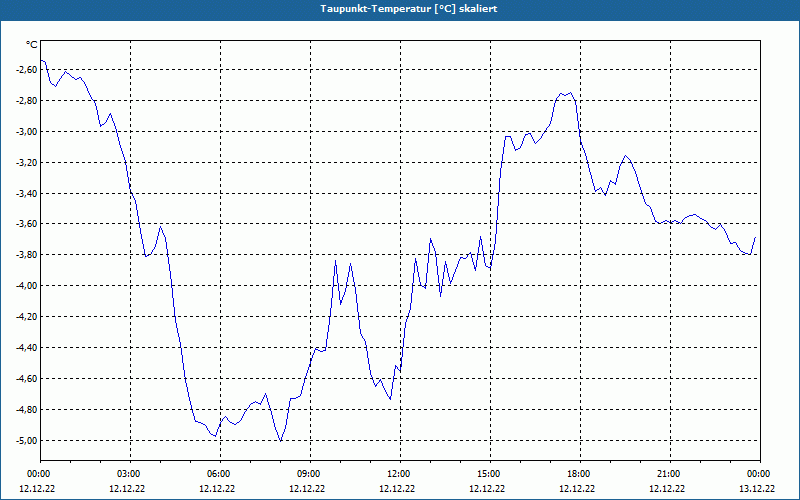Click the chart title 'Taupunkt-Temperatur [°C] skaliert'
Image resolution: width=800 pixels, height=500 pixels.
(x=409, y=9)
